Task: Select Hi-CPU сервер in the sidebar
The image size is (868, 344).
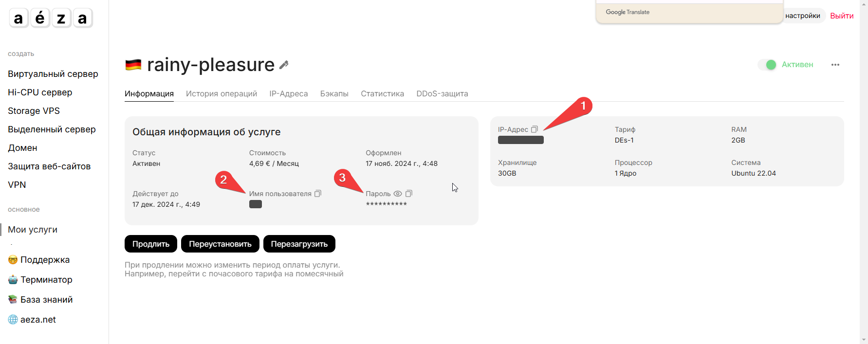Action: (40, 92)
